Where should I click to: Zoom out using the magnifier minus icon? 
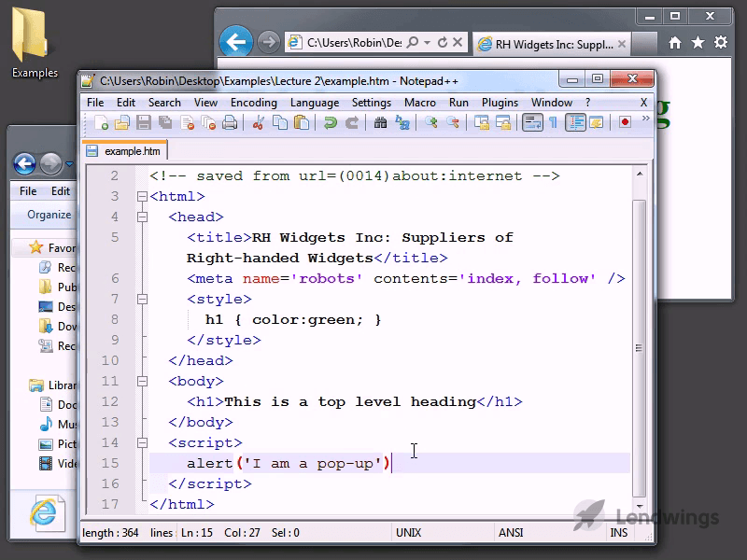453,123
